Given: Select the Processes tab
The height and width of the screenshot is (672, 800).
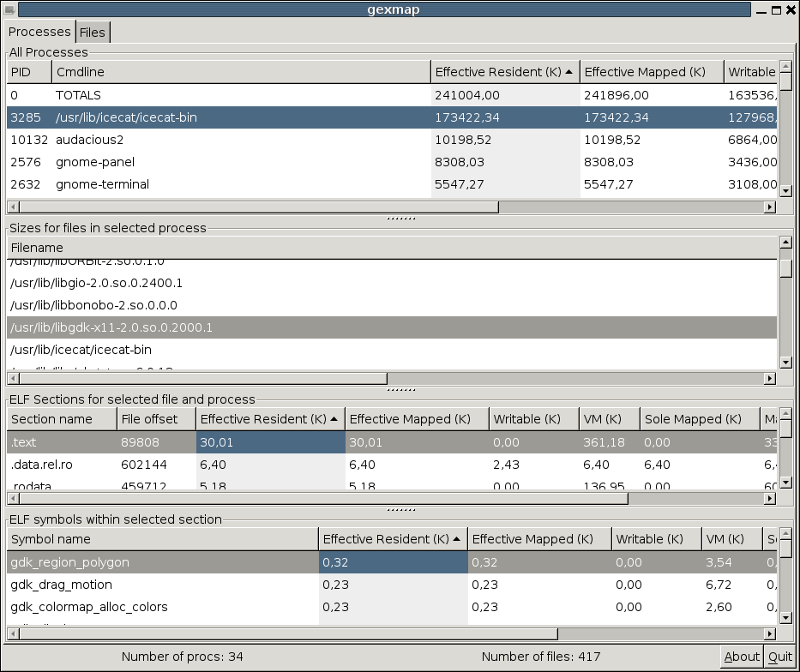Looking at the screenshot, I should pyautogui.click(x=39, y=32).
